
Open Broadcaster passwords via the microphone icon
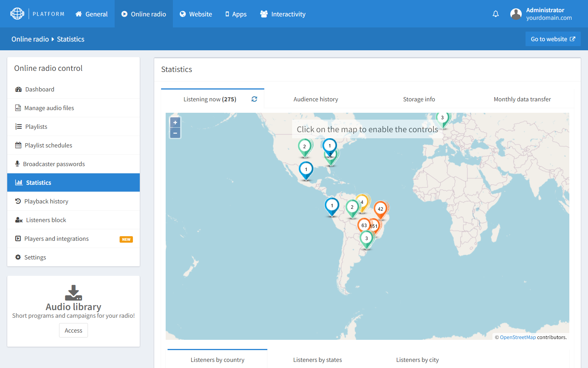coord(18,163)
